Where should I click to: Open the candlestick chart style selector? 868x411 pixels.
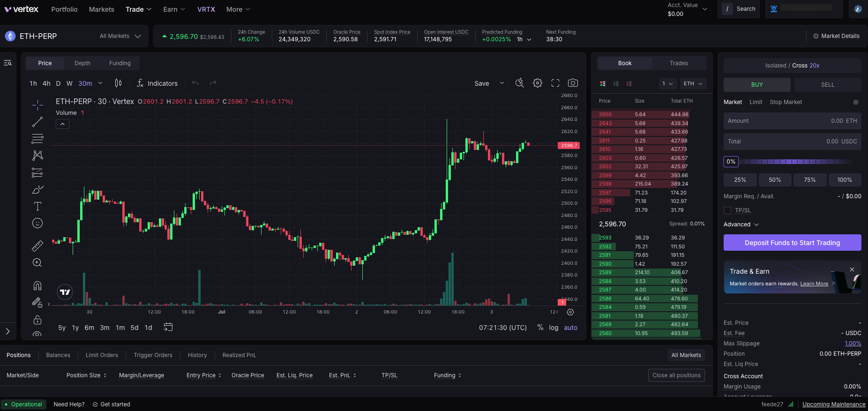118,83
